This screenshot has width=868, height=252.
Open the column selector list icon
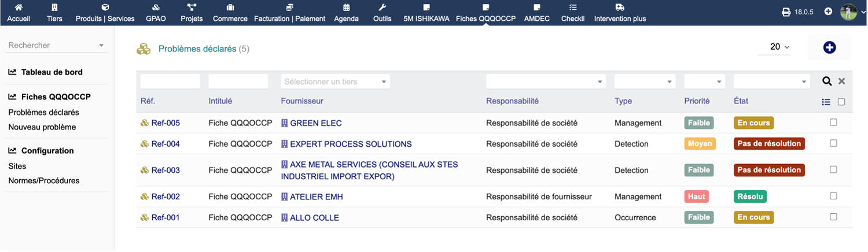[826, 102]
